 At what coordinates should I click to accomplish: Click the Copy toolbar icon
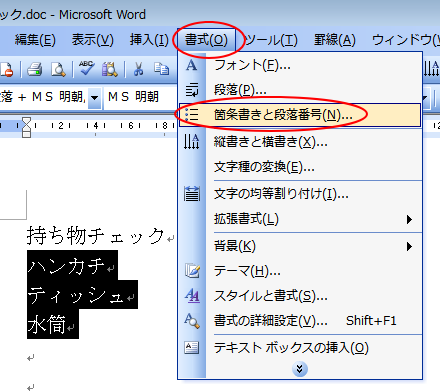(x=162, y=69)
